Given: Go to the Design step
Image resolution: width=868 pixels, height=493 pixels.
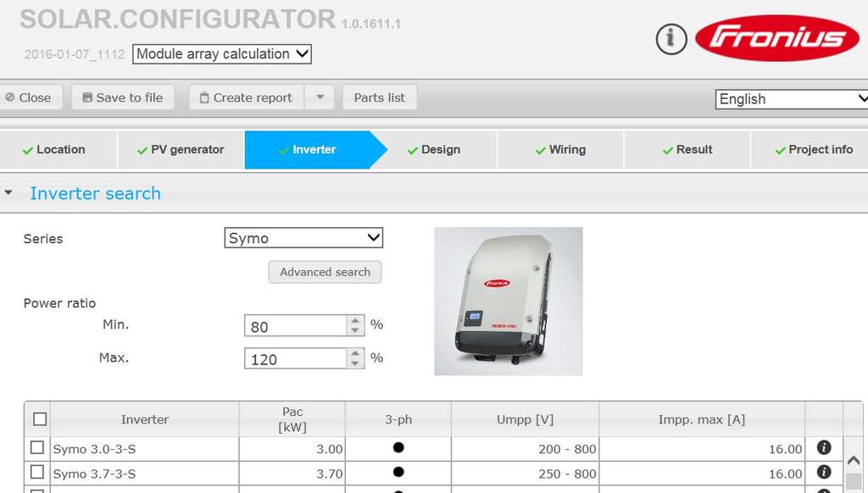Looking at the screenshot, I should 434,150.
